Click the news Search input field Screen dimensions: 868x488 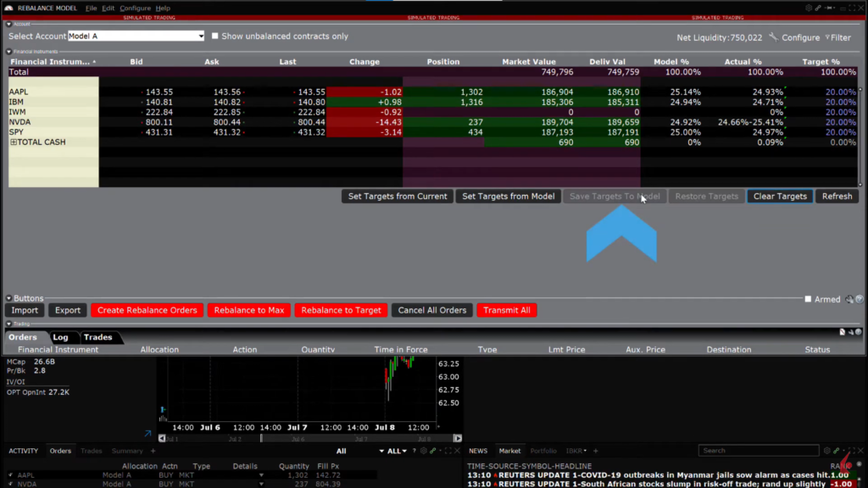point(759,451)
